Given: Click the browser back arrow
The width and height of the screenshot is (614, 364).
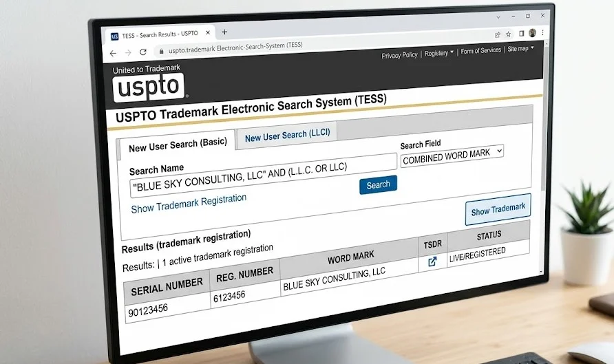Looking at the screenshot, I should point(113,53).
